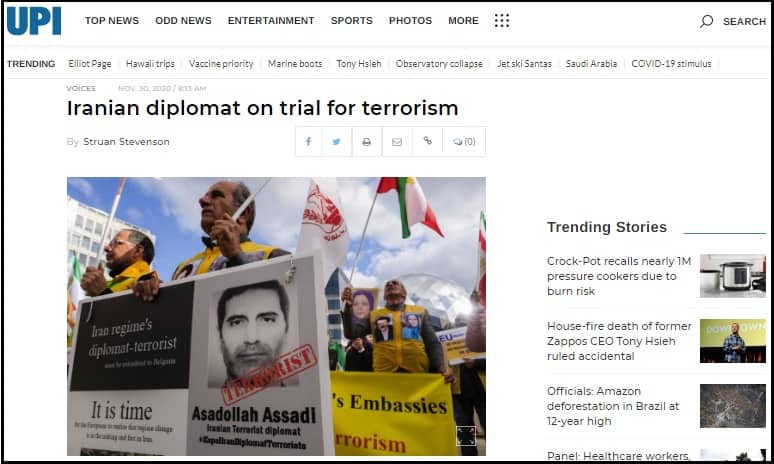The image size is (774, 464).
Task: Open trending topic Elliot Page
Action: [x=90, y=64]
